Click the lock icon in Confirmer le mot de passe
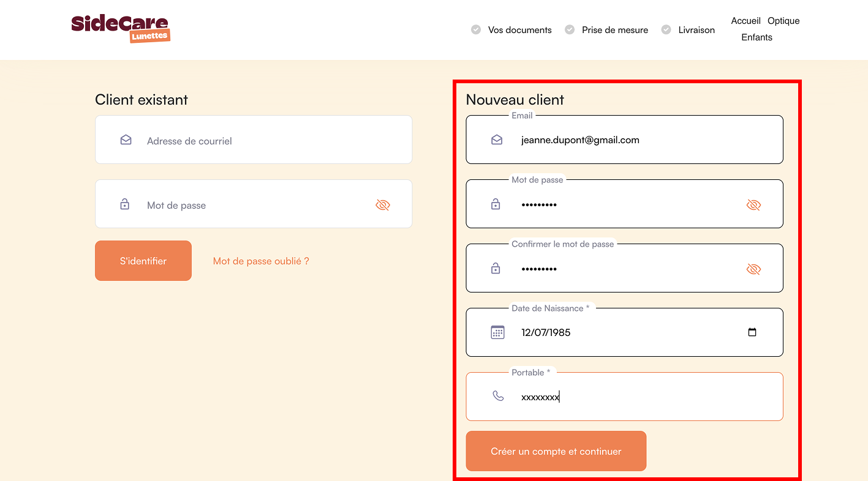Image resolution: width=868 pixels, height=481 pixels. (x=496, y=269)
